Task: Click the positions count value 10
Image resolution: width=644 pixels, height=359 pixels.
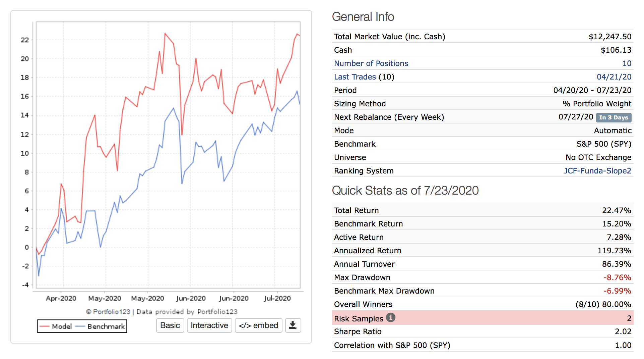Action: click(627, 63)
